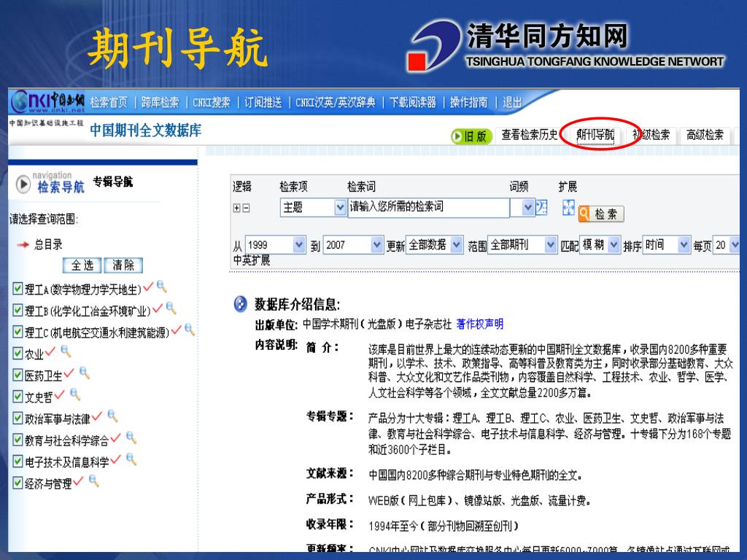The image size is (747, 560).
Task: Click magnifier icon beside 电子技术及信息科学 row
Action: tap(131, 459)
